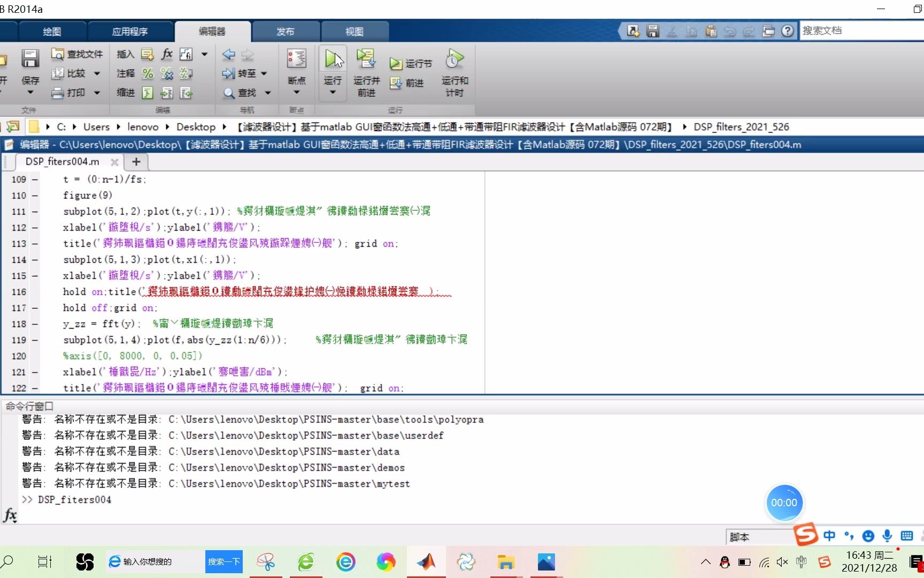
Task: Click the quick access new shortcut icon
Action: point(633,31)
